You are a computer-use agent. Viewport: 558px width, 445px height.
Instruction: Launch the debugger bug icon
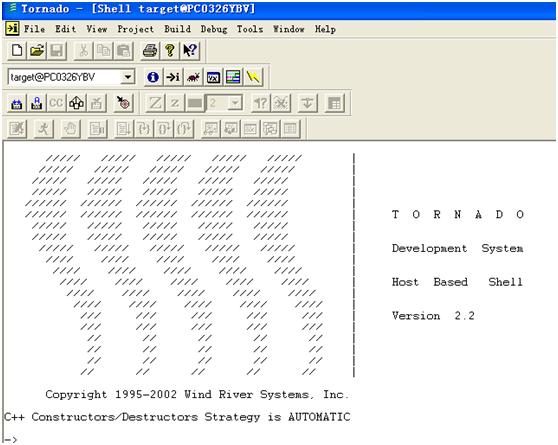coord(193,77)
